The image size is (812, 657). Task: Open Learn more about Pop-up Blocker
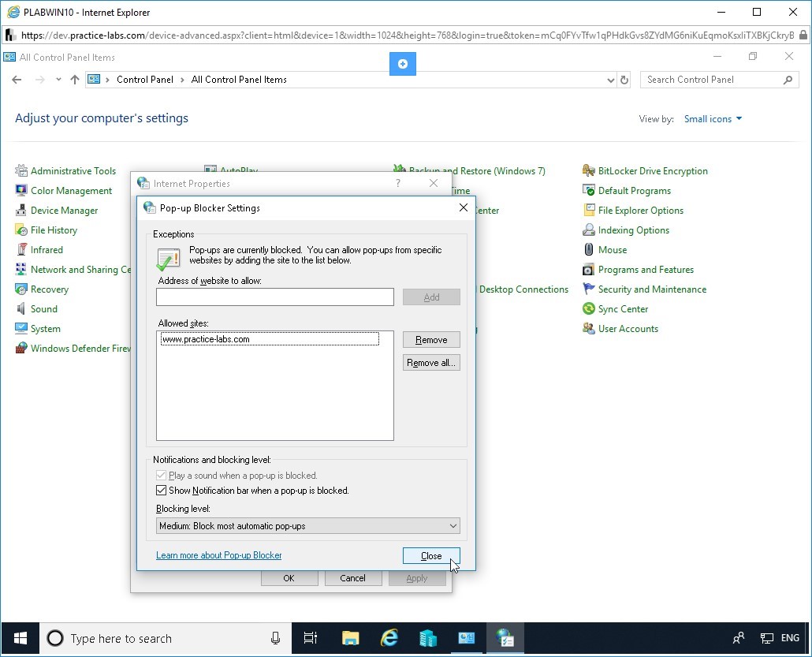[219, 555]
